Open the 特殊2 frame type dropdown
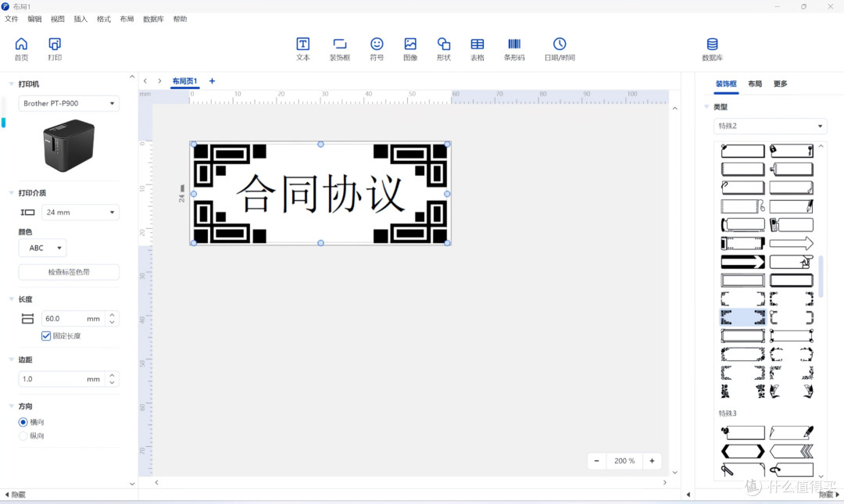 pos(770,126)
